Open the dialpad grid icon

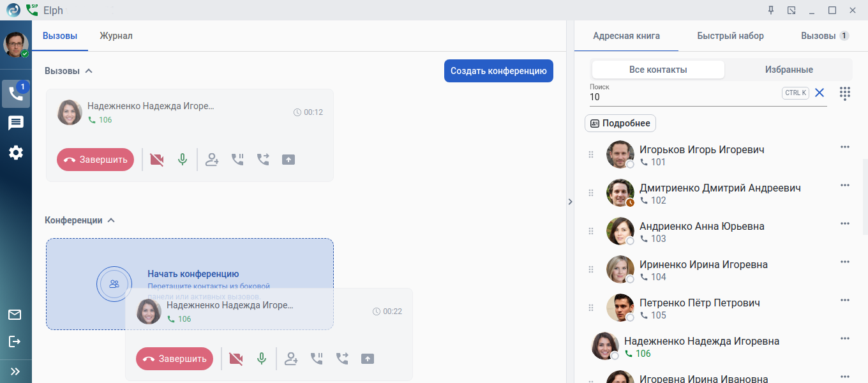845,93
